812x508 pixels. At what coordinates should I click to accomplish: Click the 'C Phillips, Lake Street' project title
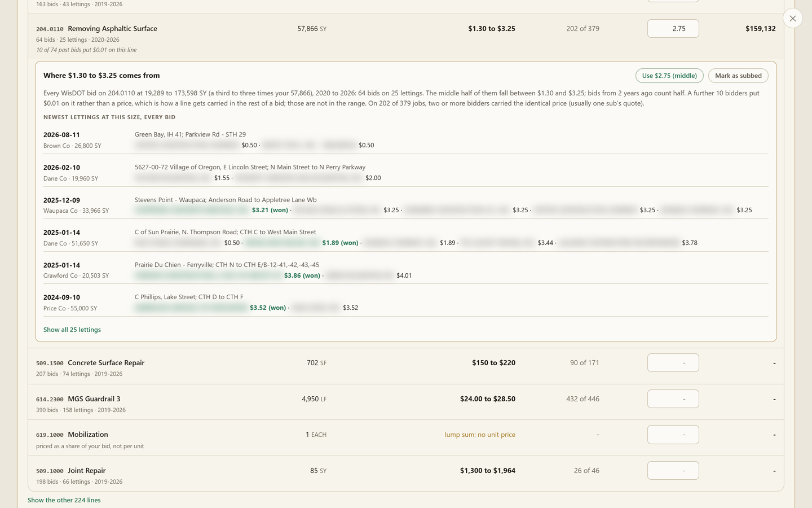pyautogui.click(x=189, y=297)
